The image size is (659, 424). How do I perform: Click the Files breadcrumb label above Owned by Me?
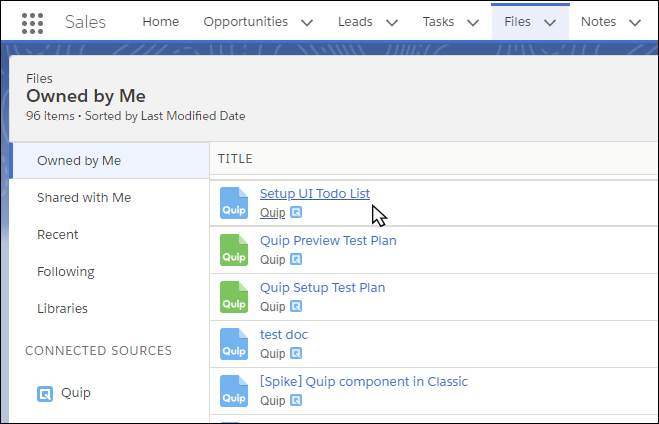coord(39,79)
